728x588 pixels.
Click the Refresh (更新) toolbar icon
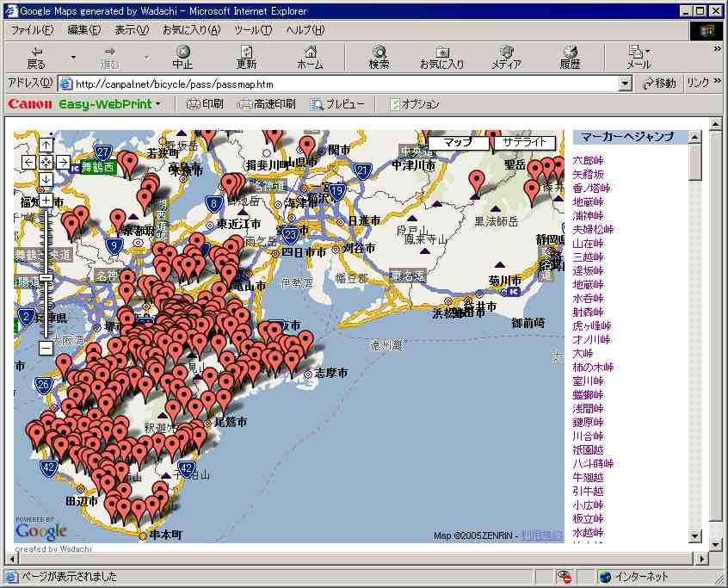[247, 57]
